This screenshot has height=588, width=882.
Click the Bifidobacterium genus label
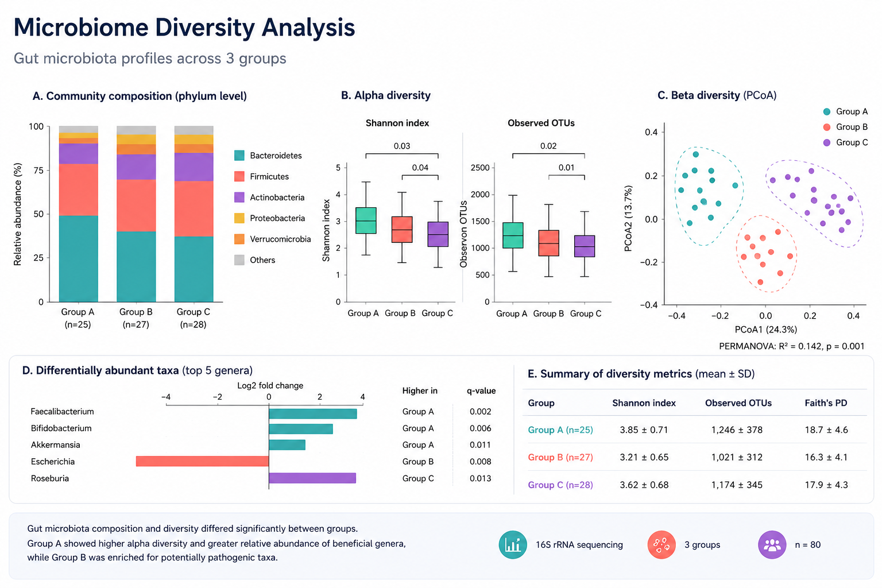[61, 428]
